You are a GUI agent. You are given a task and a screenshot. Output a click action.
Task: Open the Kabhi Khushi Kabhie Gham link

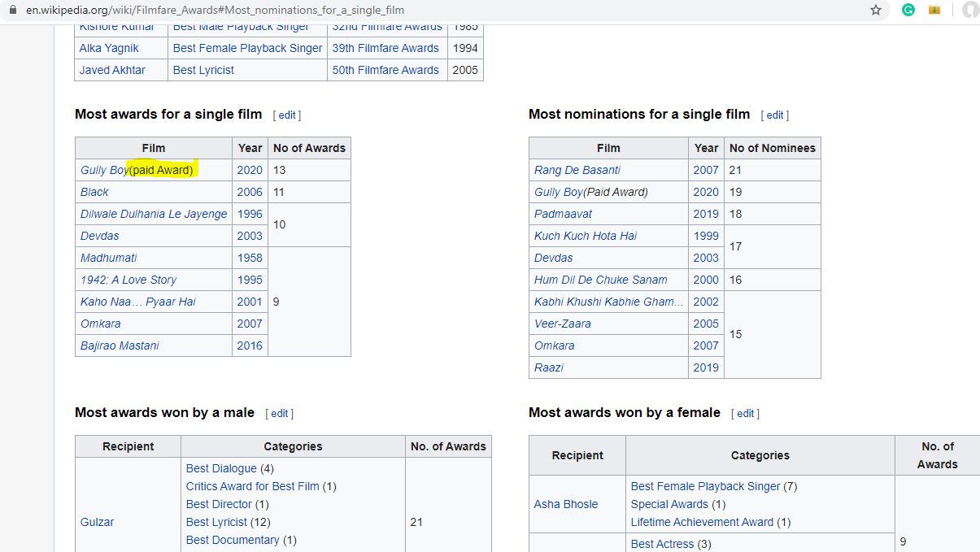[609, 302]
